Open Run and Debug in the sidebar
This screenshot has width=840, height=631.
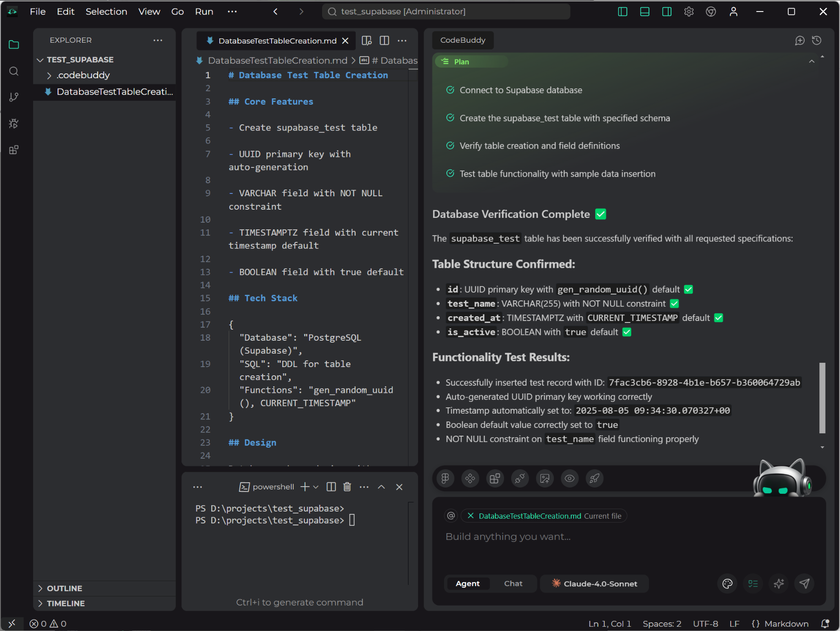(x=13, y=123)
